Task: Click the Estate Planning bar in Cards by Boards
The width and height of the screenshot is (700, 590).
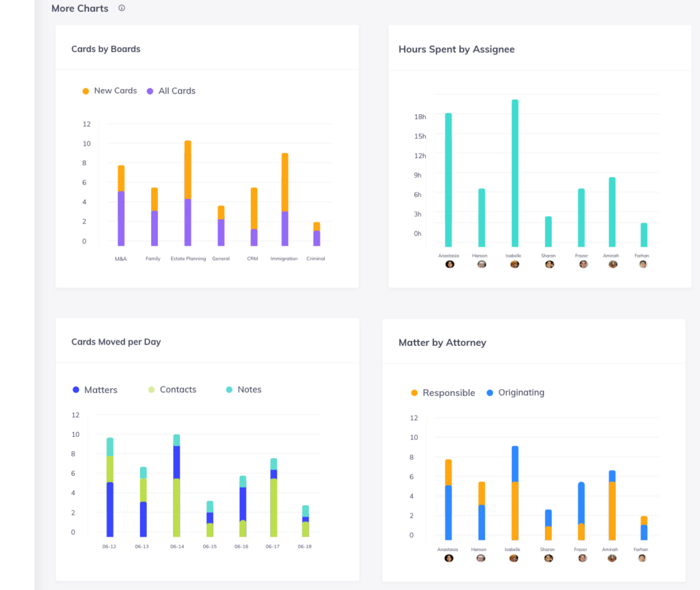Action: pyautogui.click(x=187, y=193)
